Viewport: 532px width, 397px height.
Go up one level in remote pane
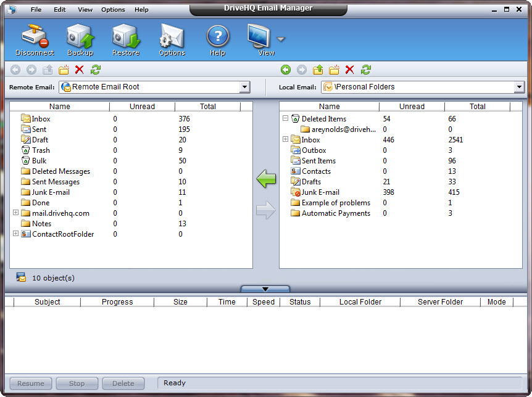point(48,70)
